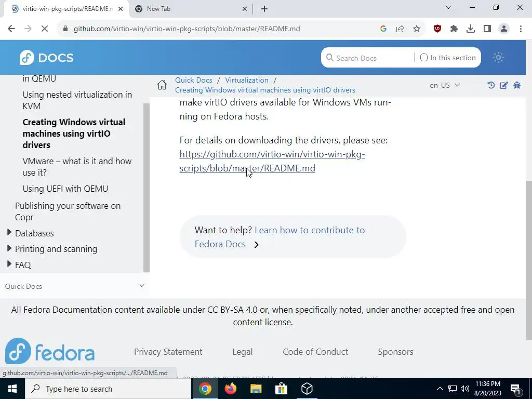
Task: Click the browser forward arrow
Action: coord(28,29)
